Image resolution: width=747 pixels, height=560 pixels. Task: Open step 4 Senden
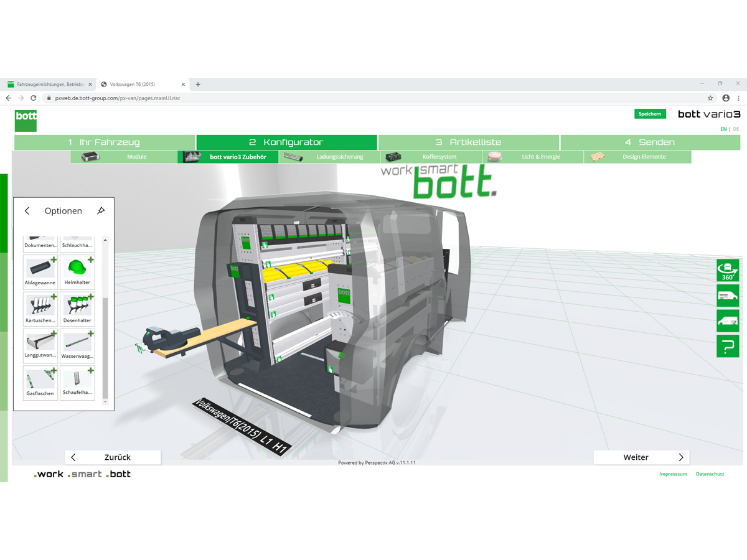tap(651, 142)
